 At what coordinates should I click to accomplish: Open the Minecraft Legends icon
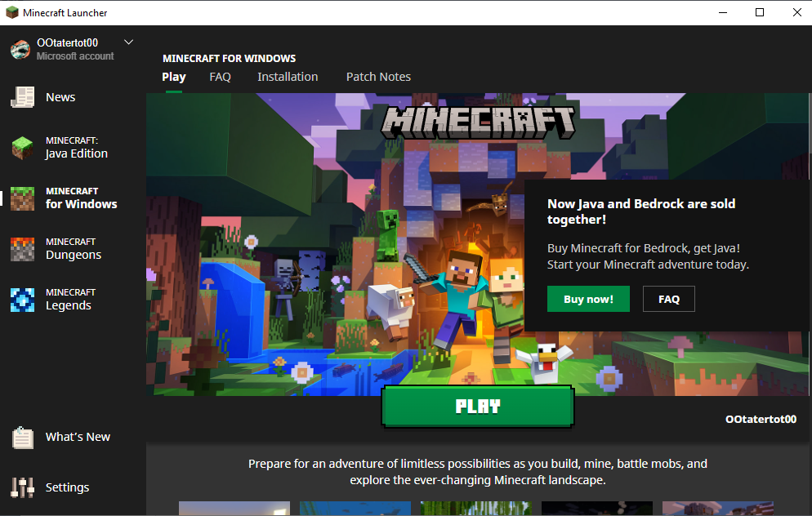click(22, 300)
